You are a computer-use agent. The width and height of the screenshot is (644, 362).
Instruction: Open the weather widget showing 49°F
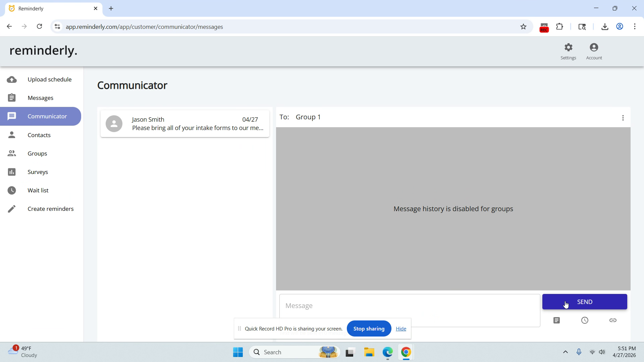[x=22, y=352]
